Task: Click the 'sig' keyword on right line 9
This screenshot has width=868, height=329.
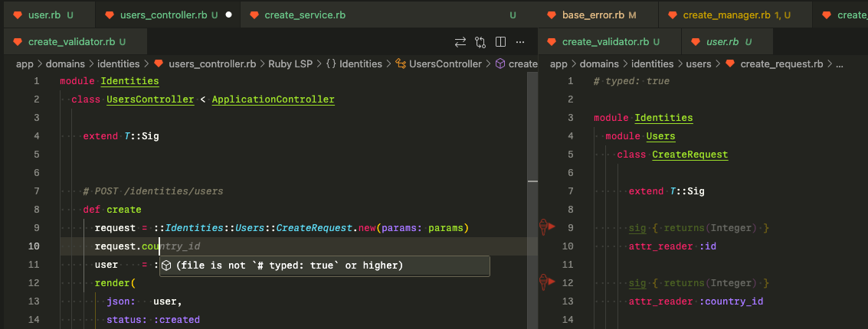Action: [637, 228]
